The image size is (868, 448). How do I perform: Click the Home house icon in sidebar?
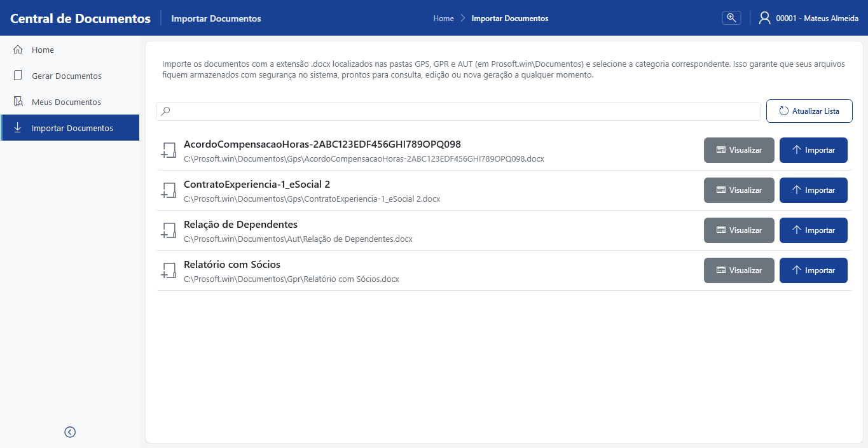(x=18, y=50)
